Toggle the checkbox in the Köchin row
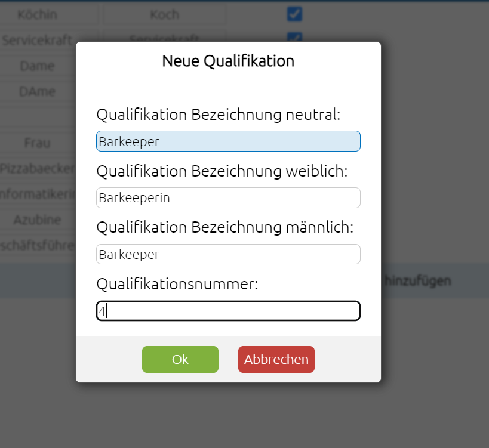The width and height of the screenshot is (489, 448). pos(294,14)
